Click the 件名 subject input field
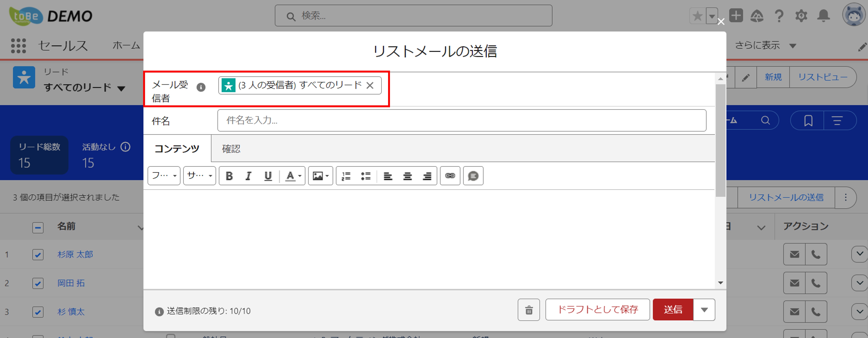This screenshot has height=338, width=868. [x=461, y=120]
